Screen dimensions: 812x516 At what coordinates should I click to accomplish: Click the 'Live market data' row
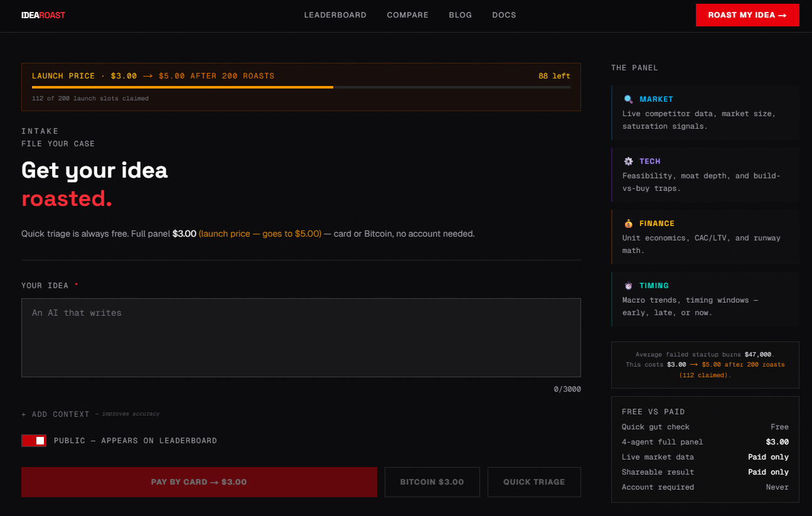click(705, 457)
